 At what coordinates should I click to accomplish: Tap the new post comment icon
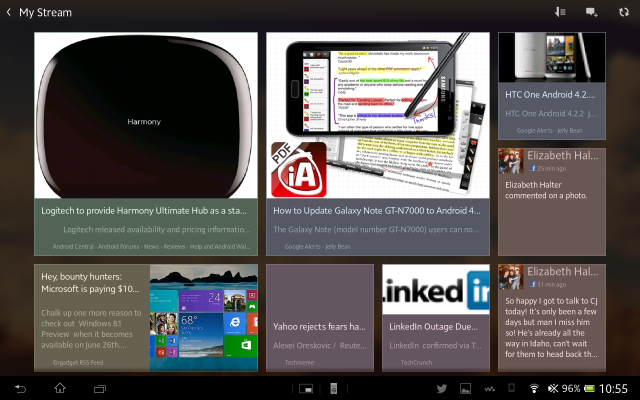click(x=592, y=12)
